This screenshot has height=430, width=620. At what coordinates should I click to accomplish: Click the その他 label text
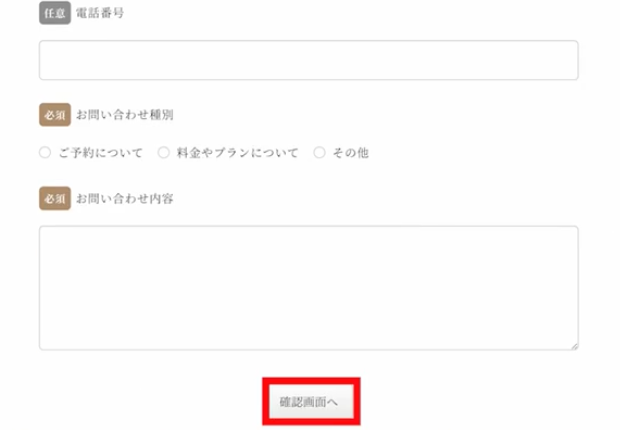pos(351,153)
